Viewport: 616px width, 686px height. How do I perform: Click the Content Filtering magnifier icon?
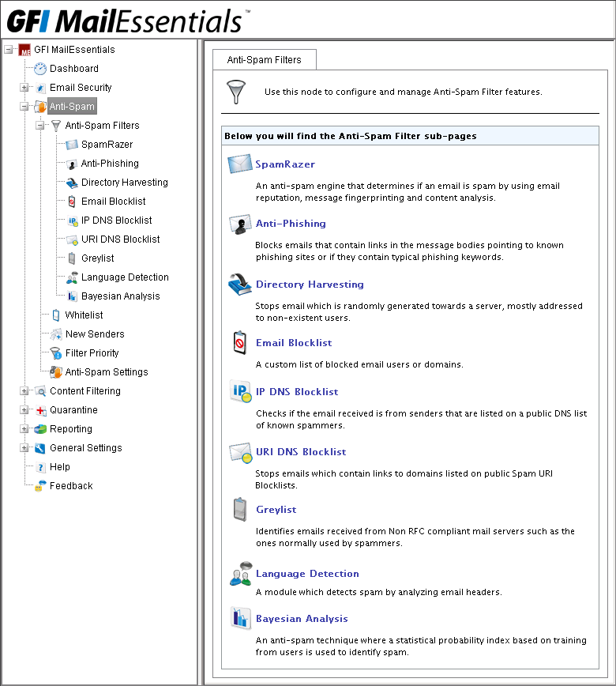pos(40,391)
